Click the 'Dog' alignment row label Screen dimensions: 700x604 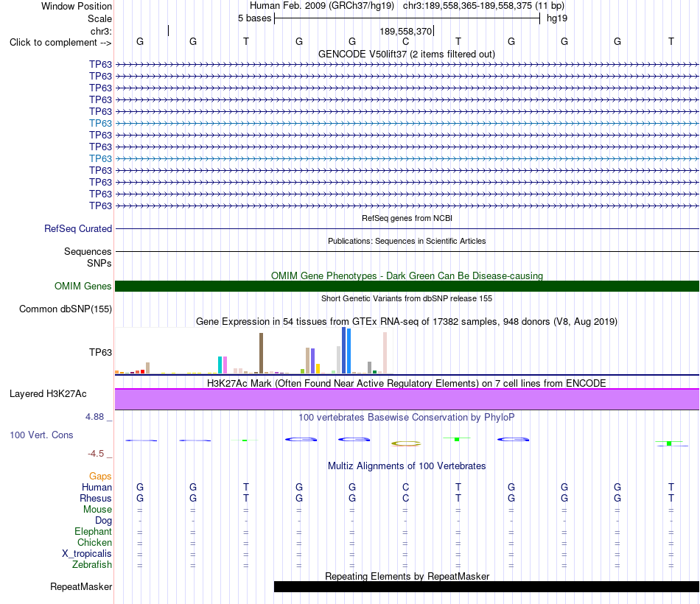[x=103, y=521]
